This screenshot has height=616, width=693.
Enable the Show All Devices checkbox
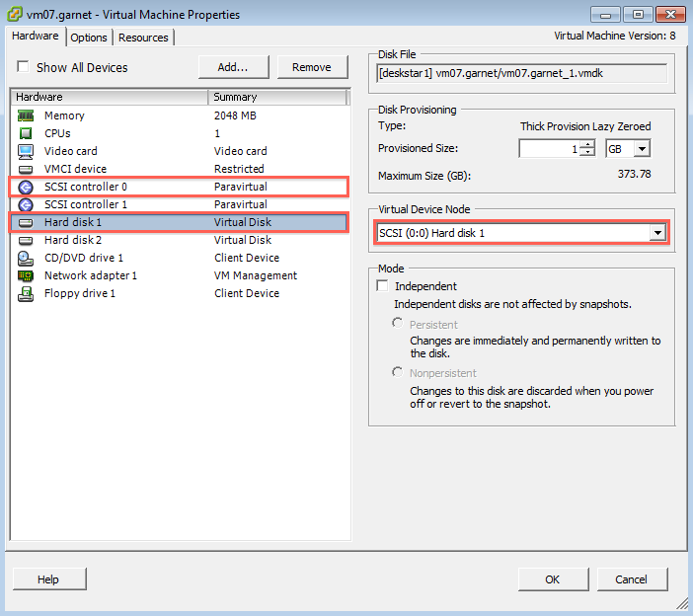[23, 67]
